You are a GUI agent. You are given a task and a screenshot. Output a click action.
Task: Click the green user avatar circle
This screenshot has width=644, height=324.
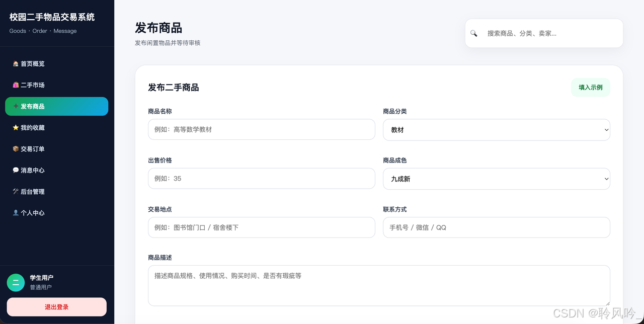[16, 282]
